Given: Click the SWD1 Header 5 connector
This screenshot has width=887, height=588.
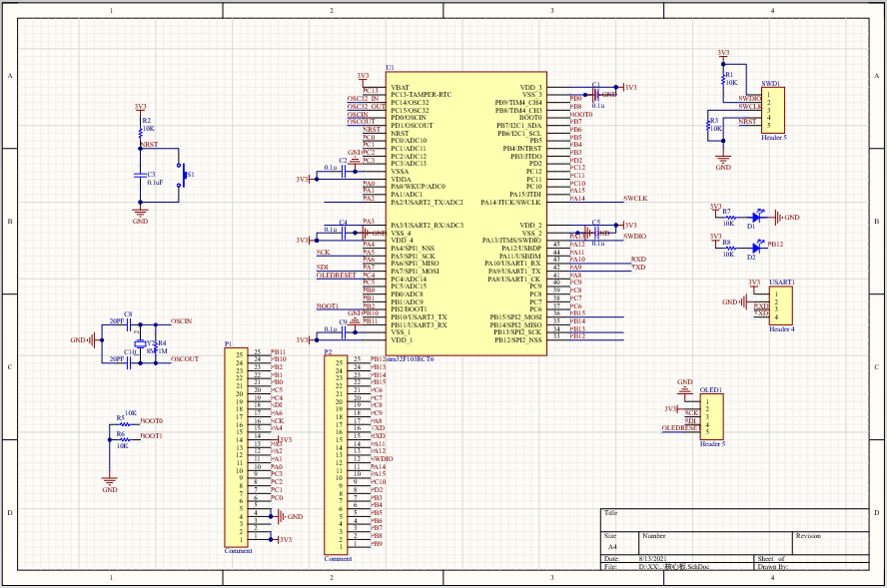Looking at the screenshot, I should coord(773,110).
